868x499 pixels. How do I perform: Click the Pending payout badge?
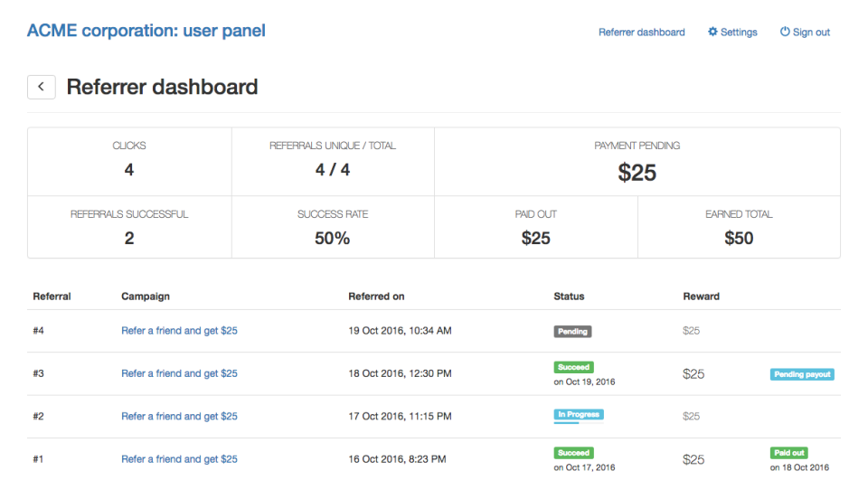(802, 374)
